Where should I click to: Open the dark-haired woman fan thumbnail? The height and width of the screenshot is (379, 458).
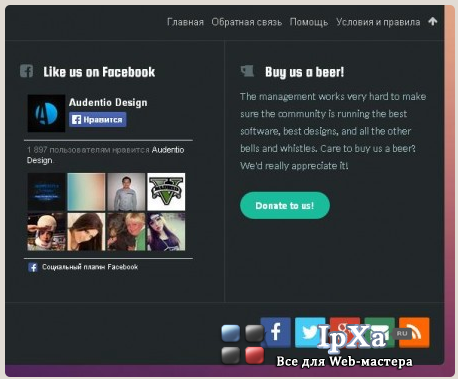(86, 232)
